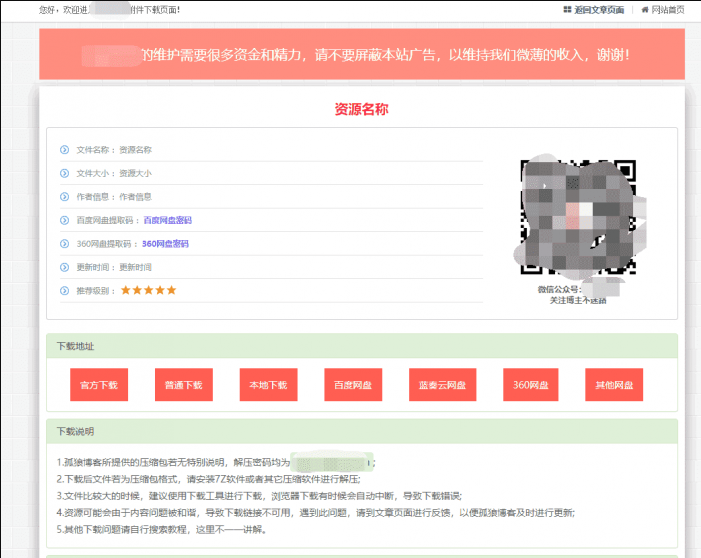701x558 pixels.
Task: Open the 蓝奏云网盘 download button
Action: (x=443, y=385)
